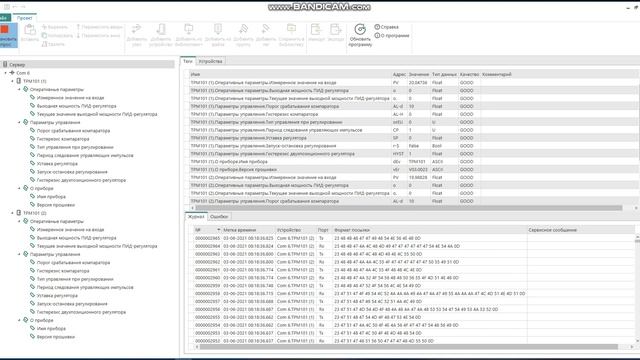
Task: Collapse the TPM101 (1) device node
Action: [x=12, y=81]
